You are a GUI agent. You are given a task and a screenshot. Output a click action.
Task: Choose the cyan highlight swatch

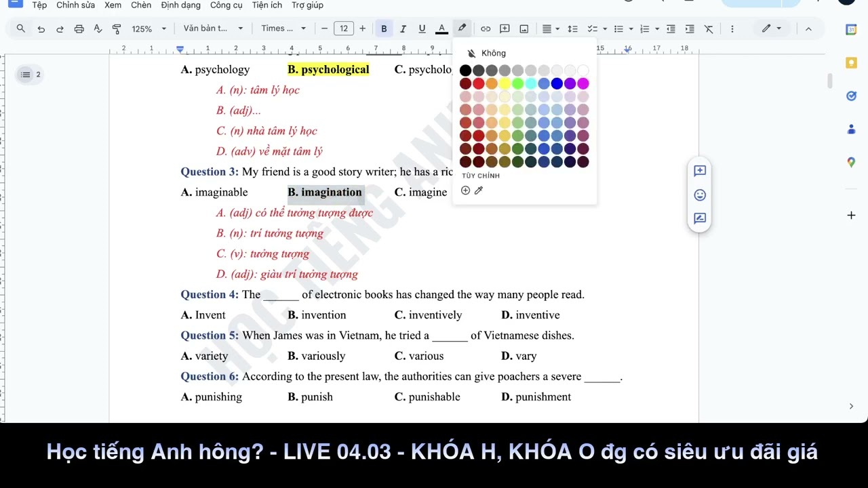(531, 83)
